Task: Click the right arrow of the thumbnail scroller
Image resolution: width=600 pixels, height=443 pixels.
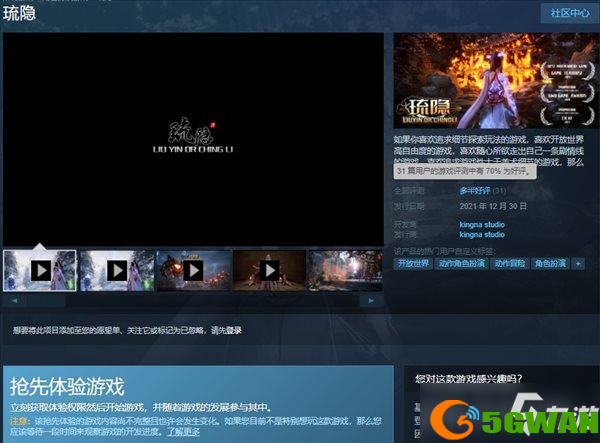Action: pos(371,301)
